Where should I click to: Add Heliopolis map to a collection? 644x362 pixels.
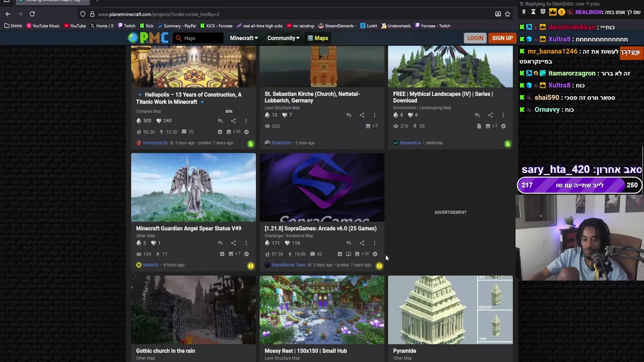220,121
